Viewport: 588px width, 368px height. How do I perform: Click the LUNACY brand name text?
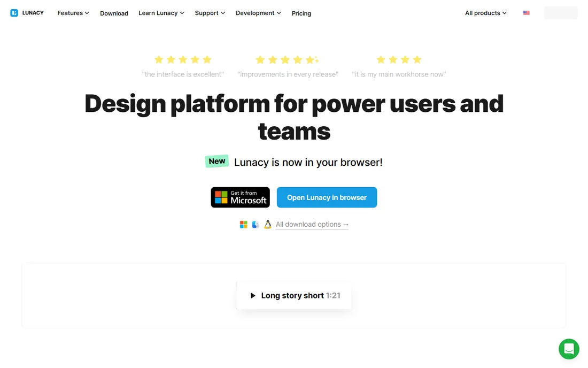coord(33,13)
